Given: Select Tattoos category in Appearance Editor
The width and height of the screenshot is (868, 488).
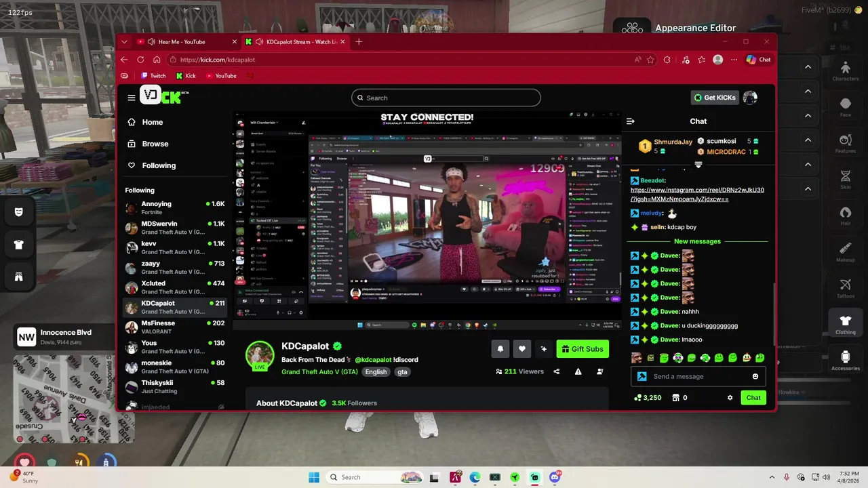Looking at the screenshot, I should point(845,288).
